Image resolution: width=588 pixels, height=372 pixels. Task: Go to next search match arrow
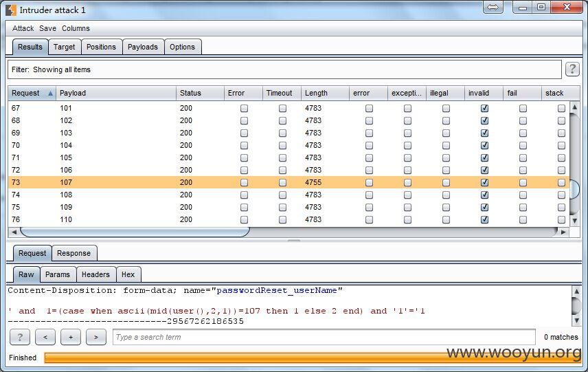click(x=96, y=337)
